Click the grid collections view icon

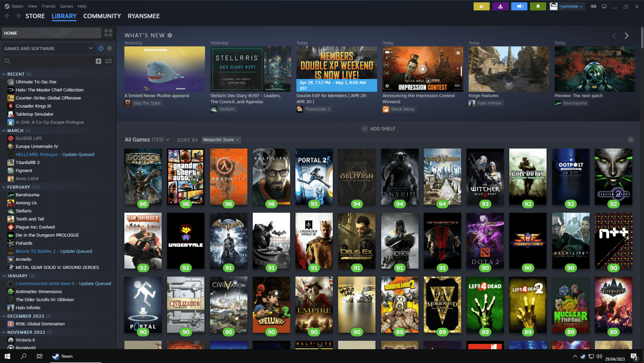click(108, 33)
